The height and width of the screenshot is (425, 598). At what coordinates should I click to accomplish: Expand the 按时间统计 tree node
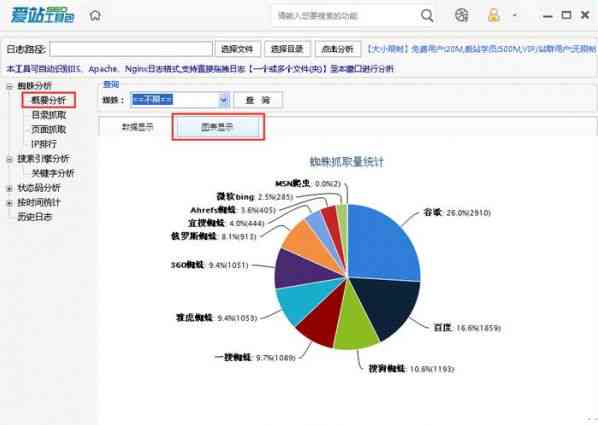(10, 203)
